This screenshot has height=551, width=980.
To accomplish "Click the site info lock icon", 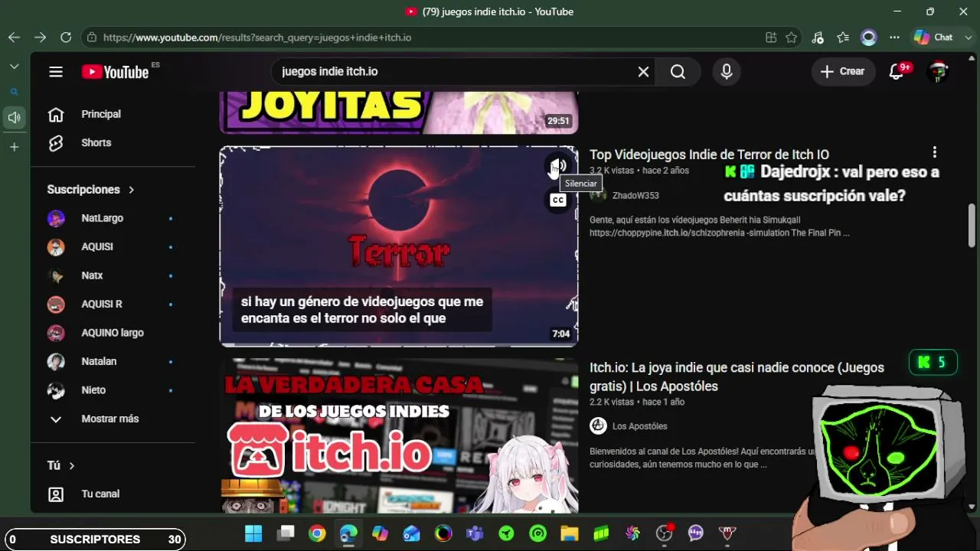I will point(92,37).
